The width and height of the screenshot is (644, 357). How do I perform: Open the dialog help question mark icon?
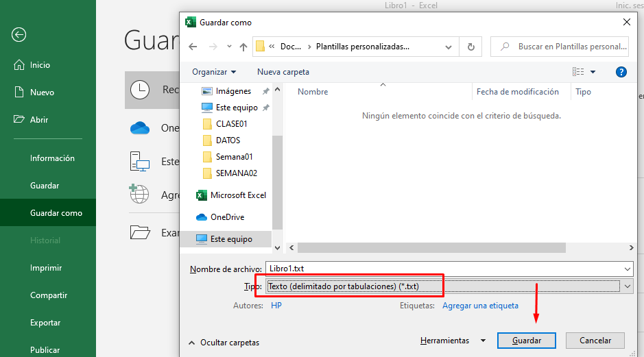(x=621, y=72)
